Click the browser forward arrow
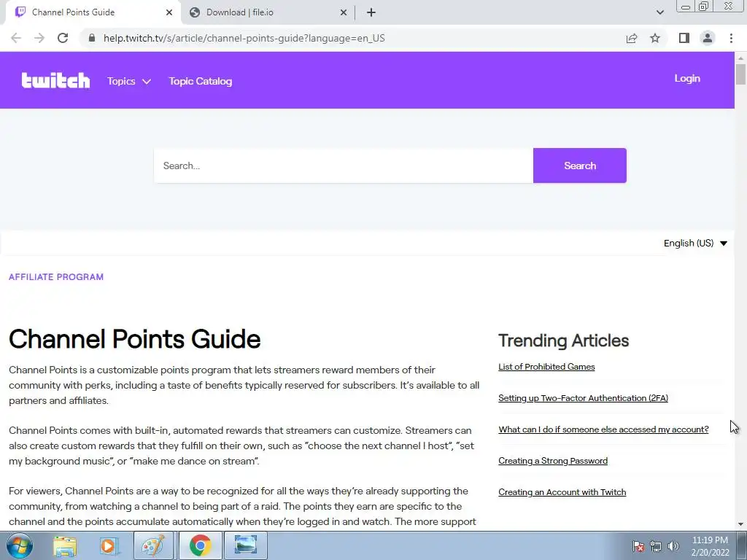This screenshot has height=560, width=747. (39, 38)
